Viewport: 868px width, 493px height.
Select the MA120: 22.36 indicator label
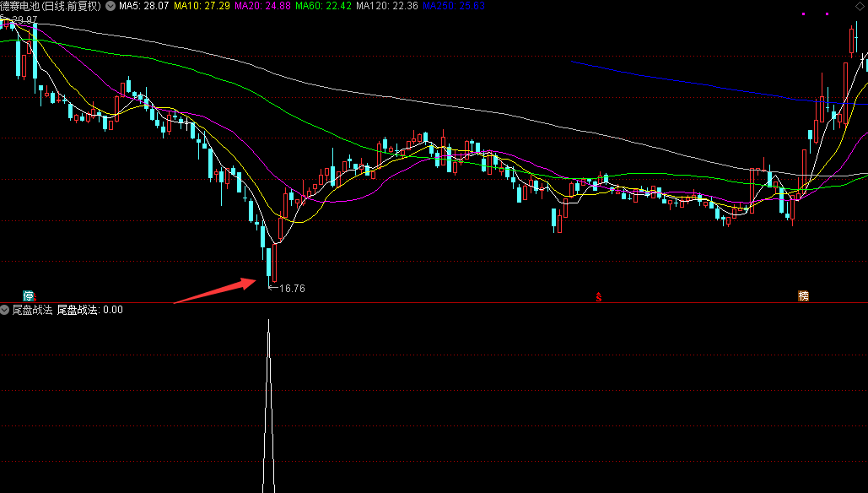coord(387,6)
